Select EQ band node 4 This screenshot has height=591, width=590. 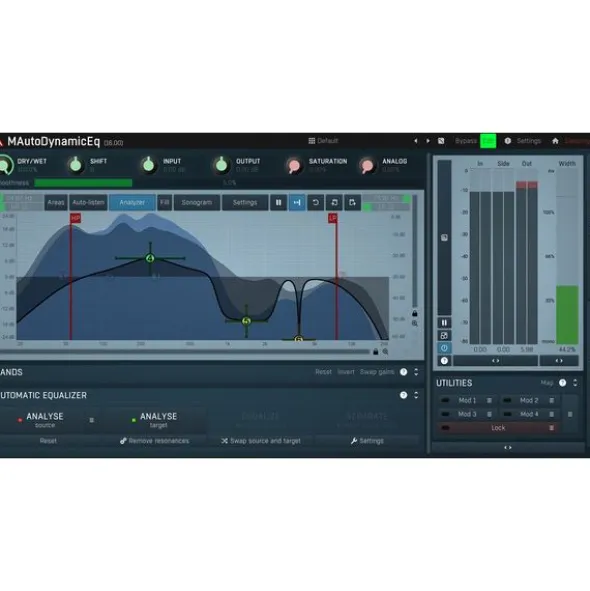coord(150,258)
